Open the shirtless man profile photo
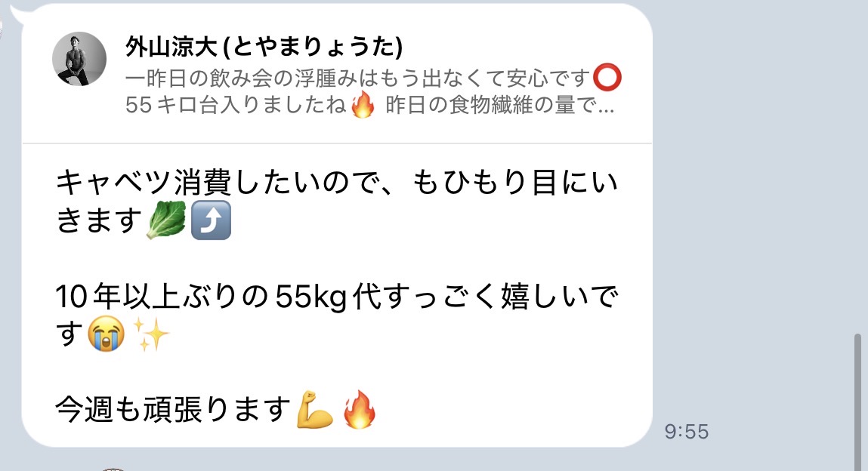 coord(79,59)
